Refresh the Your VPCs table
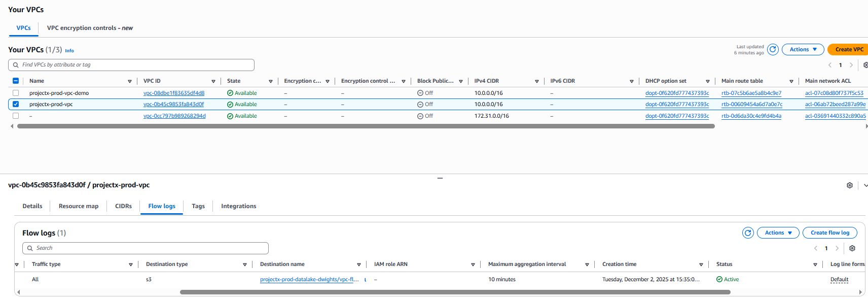This screenshot has height=300, width=868. coord(773,49)
